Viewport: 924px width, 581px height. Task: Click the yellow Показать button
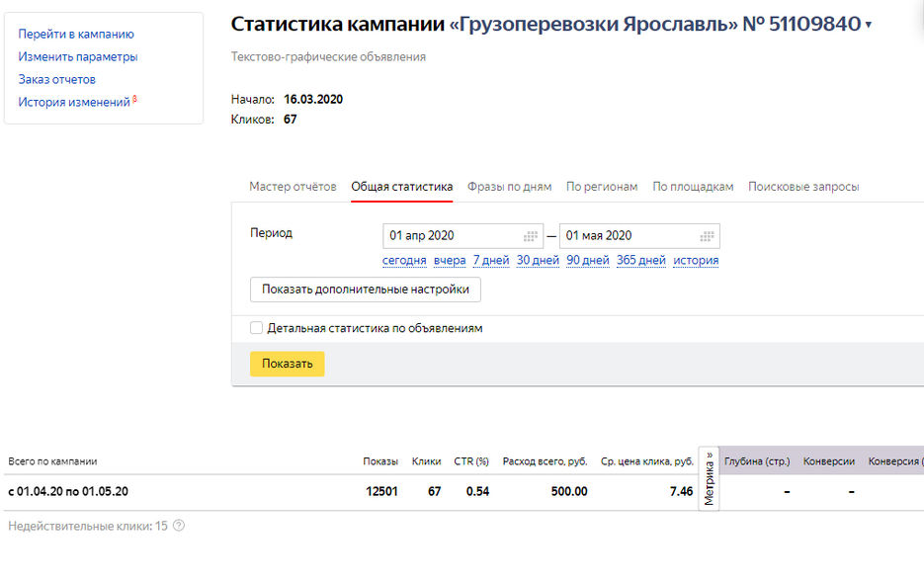point(287,364)
